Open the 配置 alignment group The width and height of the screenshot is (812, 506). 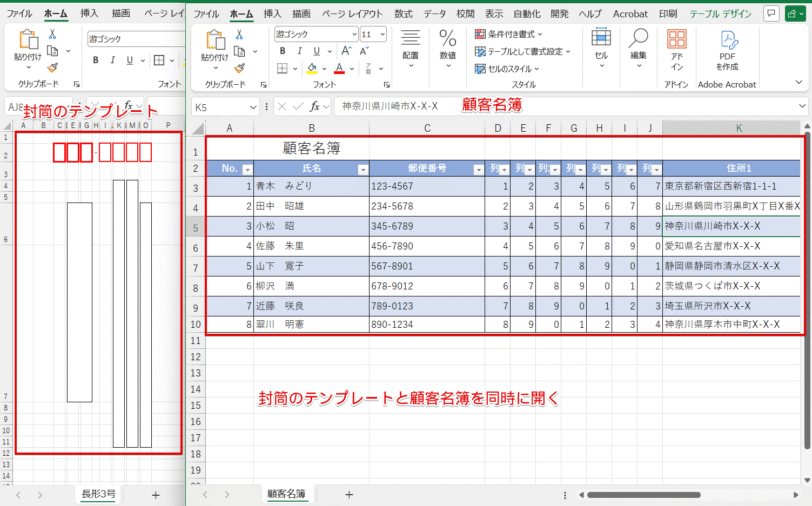410,48
